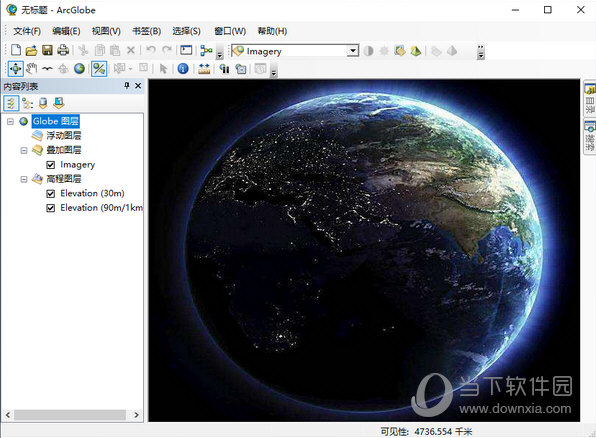Select the Fly bird tool

pyautogui.click(x=47, y=69)
